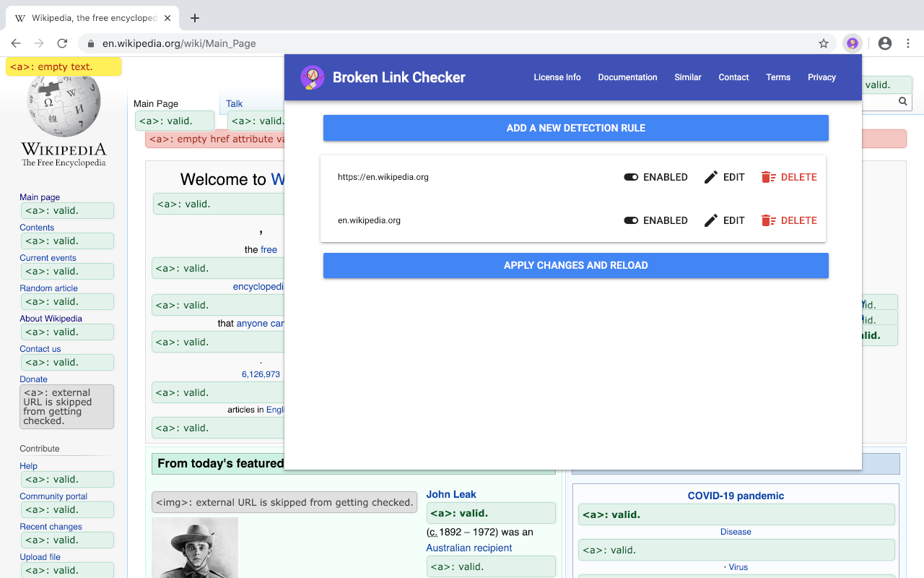Open the Upload file sidebar link
The height and width of the screenshot is (578, 924).
pos(40,557)
